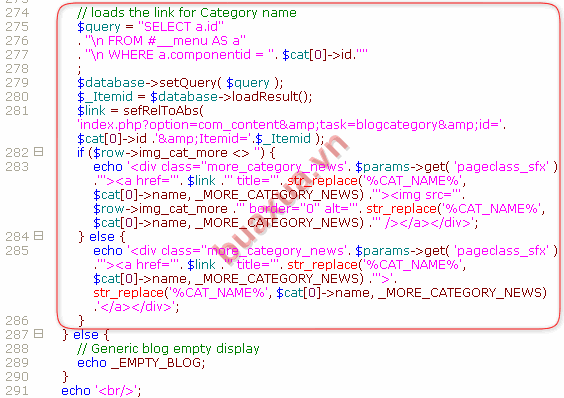This screenshot has height=398, width=564.
Task: Click the echo '<br/>' statement on line 291
Action: click(101, 391)
